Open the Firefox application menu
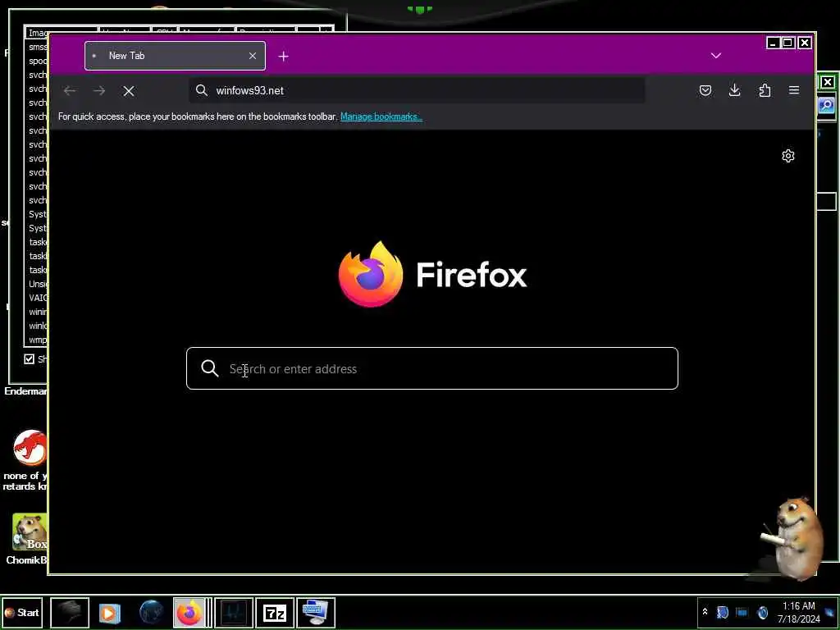 [794, 90]
